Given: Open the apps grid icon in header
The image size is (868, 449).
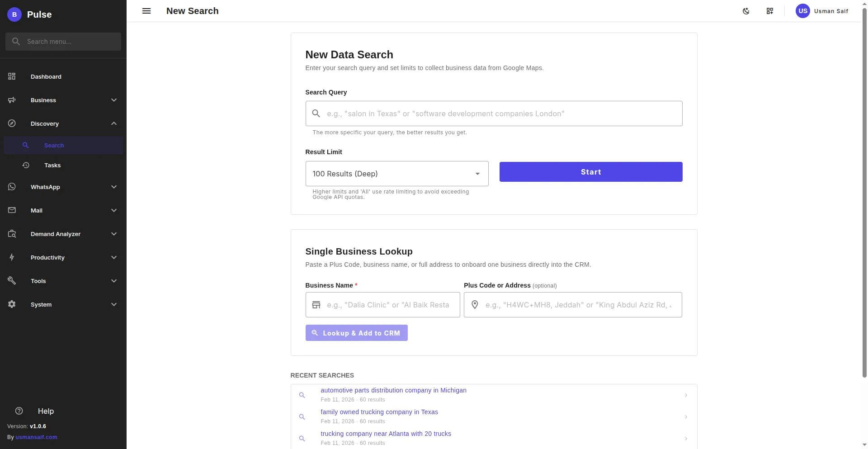Looking at the screenshot, I should 770,11.
